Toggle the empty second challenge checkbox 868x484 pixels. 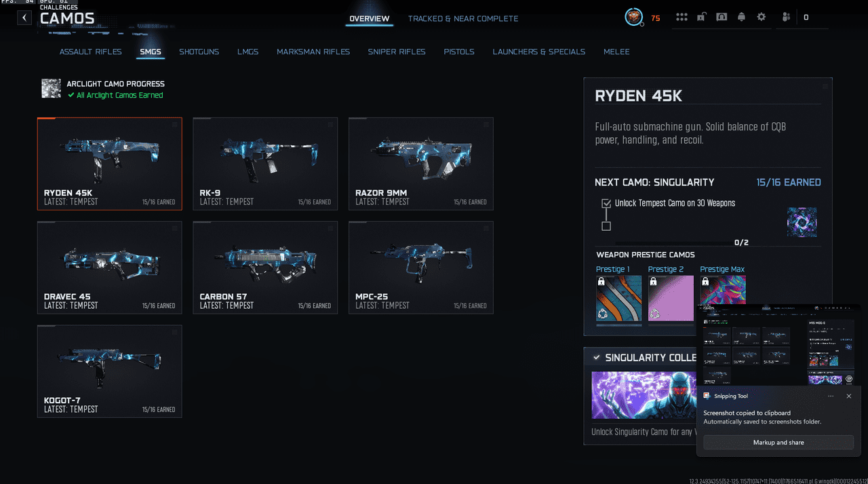tap(606, 226)
